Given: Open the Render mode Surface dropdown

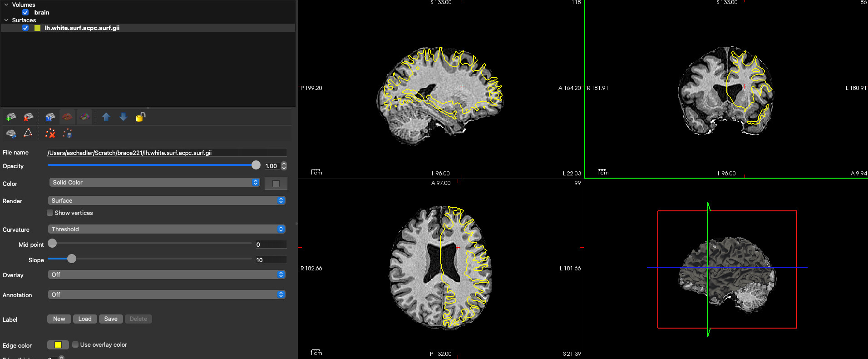Looking at the screenshot, I should pyautogui.click(x=166, y=200).
